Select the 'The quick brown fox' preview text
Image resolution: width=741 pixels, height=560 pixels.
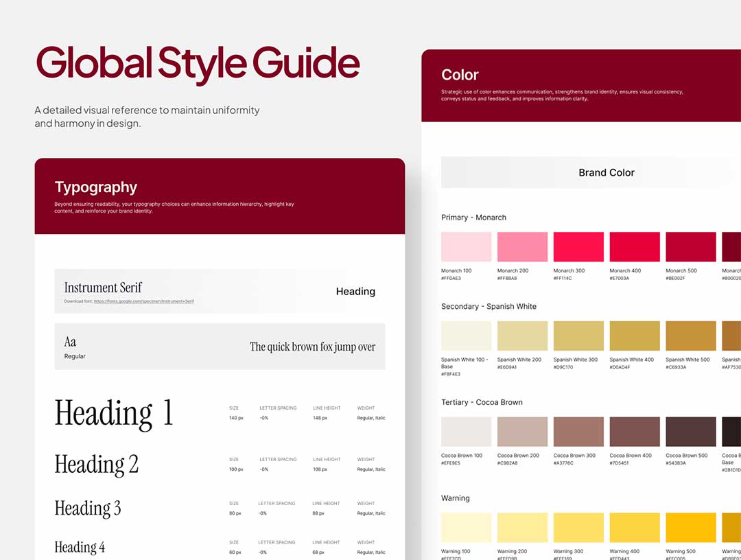312,347
